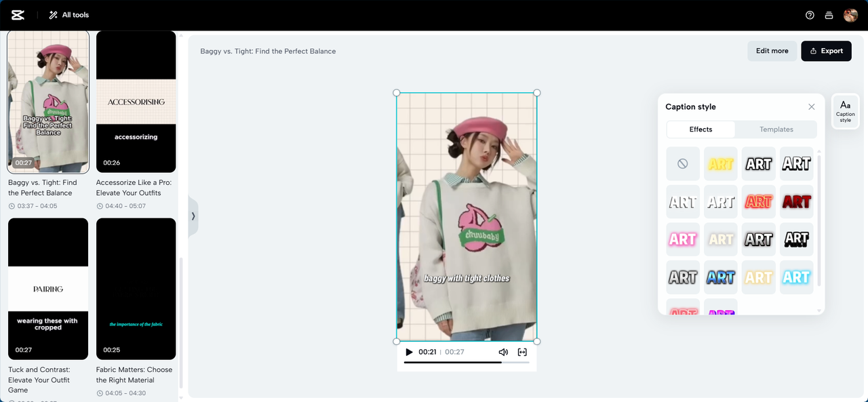Click the bottom-right resize handle of video
Image resolution: width=868 pixels, height=402 pixels.
(x=537, y=342)
